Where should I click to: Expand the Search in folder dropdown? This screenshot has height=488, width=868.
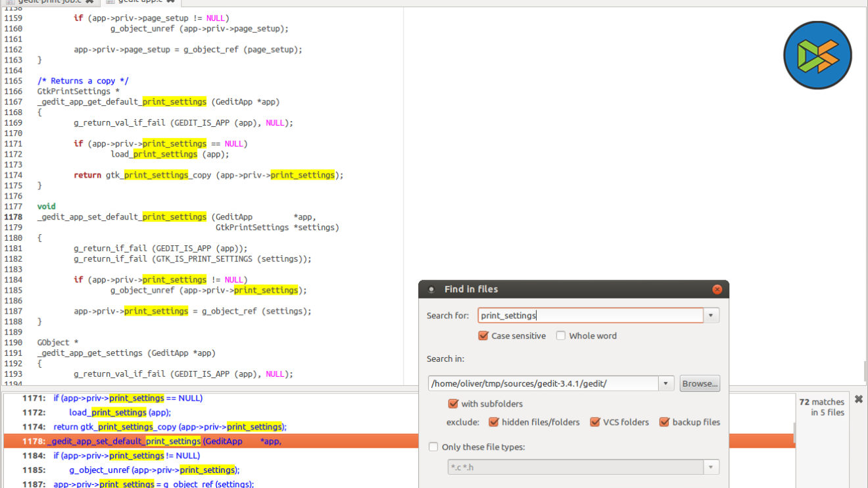[666, 383]
